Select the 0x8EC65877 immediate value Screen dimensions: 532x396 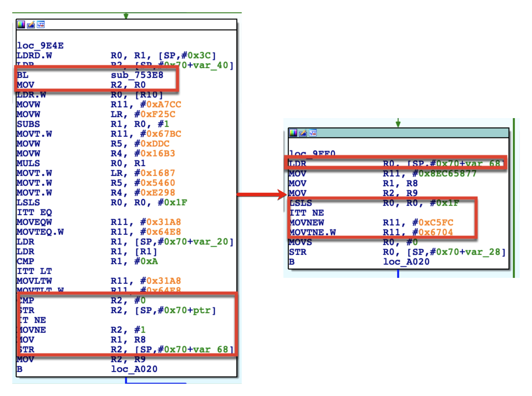coord(447,173)
